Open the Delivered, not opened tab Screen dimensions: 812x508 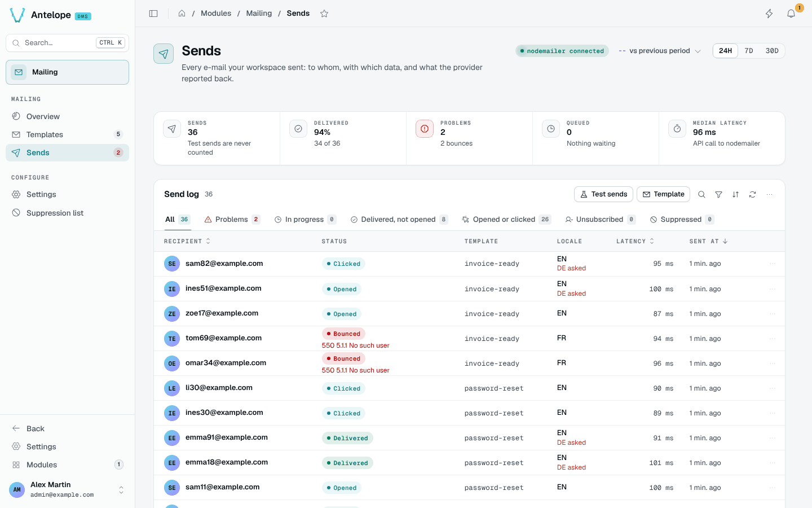(x=399, y=220)
